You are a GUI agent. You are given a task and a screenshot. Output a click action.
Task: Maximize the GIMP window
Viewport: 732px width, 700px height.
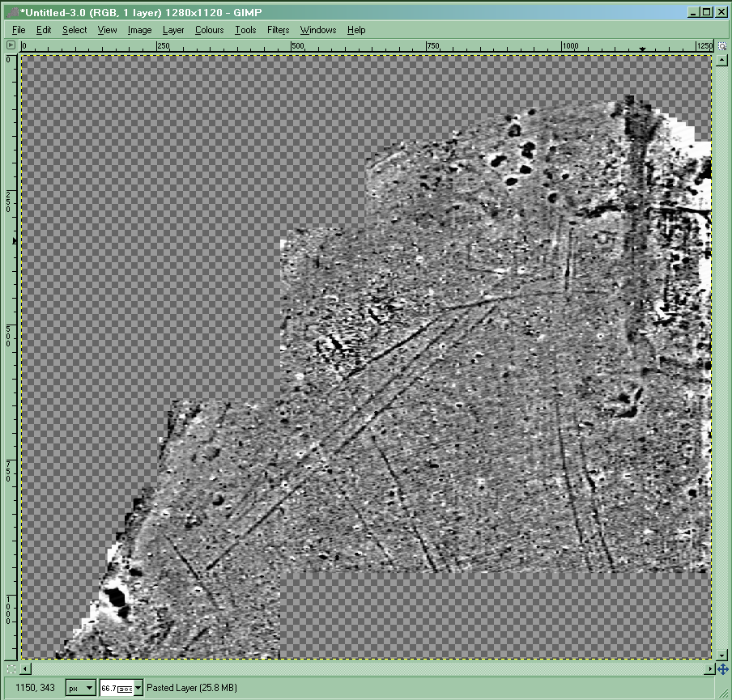tap(707, 13)
